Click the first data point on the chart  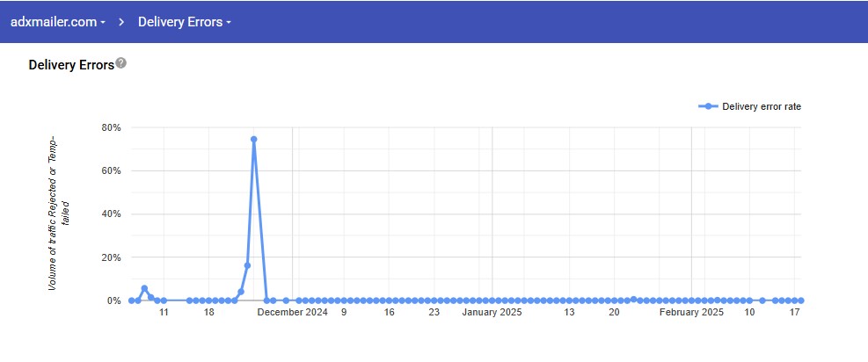pyautogui.click(x=131, y=300)
